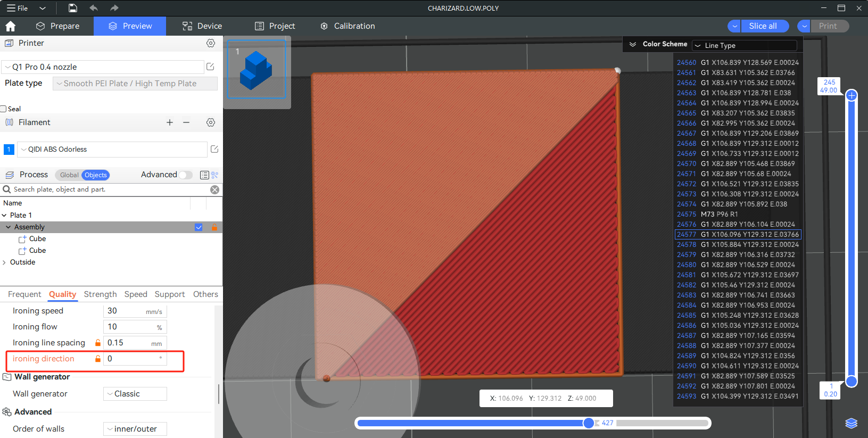The width and height of the screenshot is (868, 438).
Task: Click the Home icon
Action: (x=11, y=26)
